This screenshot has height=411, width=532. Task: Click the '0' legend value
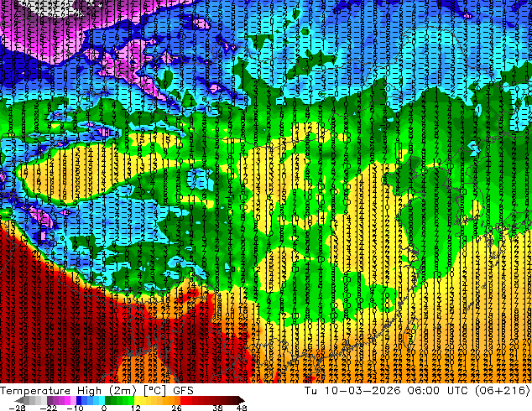[104, 408]
